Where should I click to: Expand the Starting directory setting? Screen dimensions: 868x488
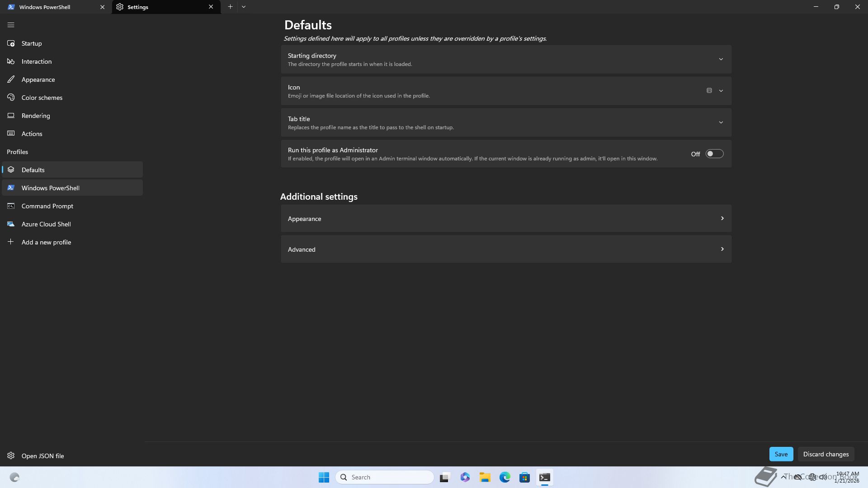pyautogui.click(x=721, y=59)
